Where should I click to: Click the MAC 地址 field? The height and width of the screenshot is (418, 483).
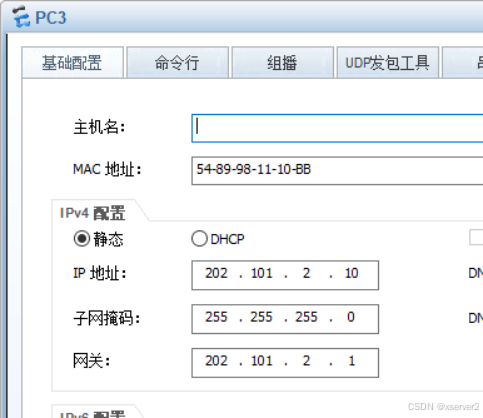coord(337,170)
